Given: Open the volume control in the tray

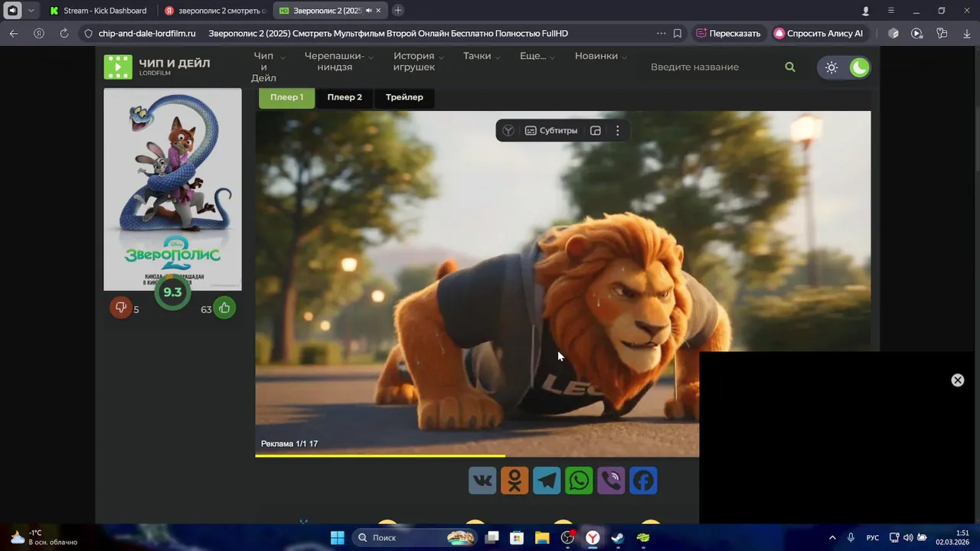Looking at the screenshot, I should pyautogui.click(x=908, y=538).
